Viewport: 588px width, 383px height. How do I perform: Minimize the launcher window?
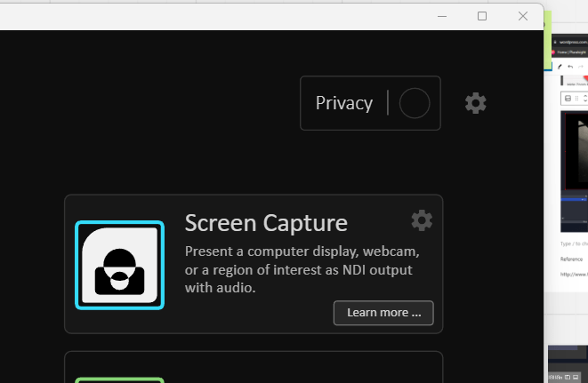442,16
